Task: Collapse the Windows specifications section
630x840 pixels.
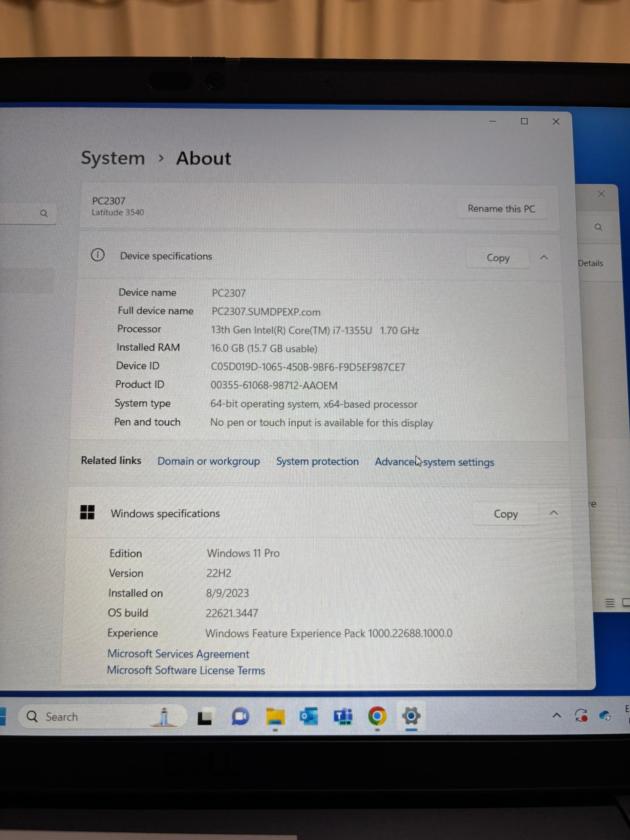Action: (554, 514)
